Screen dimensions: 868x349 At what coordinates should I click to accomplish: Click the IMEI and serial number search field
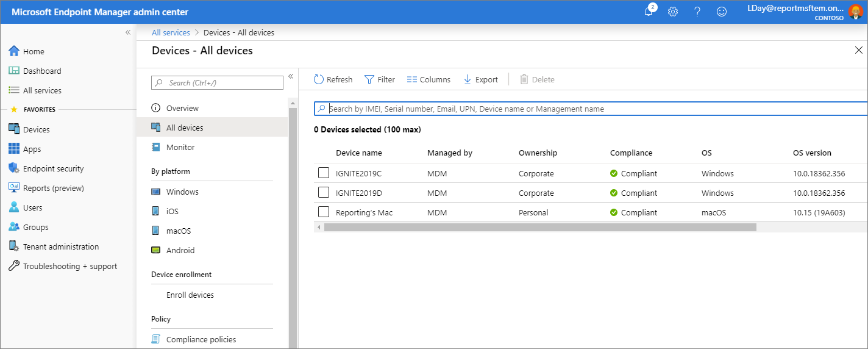click(x=591, y=109)
